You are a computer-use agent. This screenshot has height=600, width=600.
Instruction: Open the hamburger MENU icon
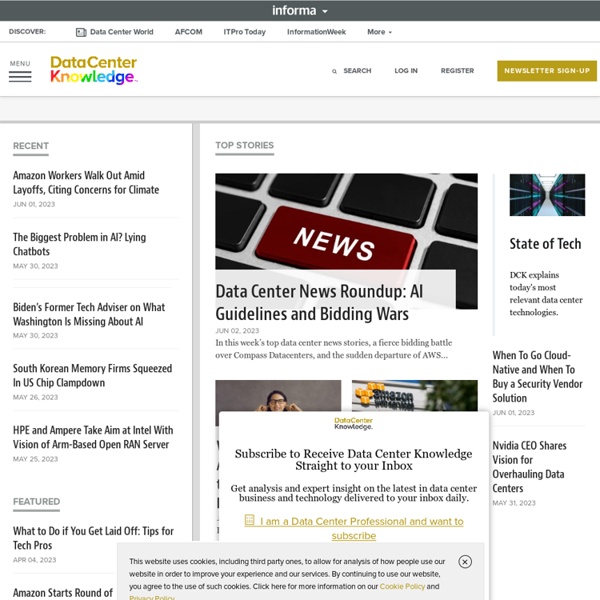[20, 76]
